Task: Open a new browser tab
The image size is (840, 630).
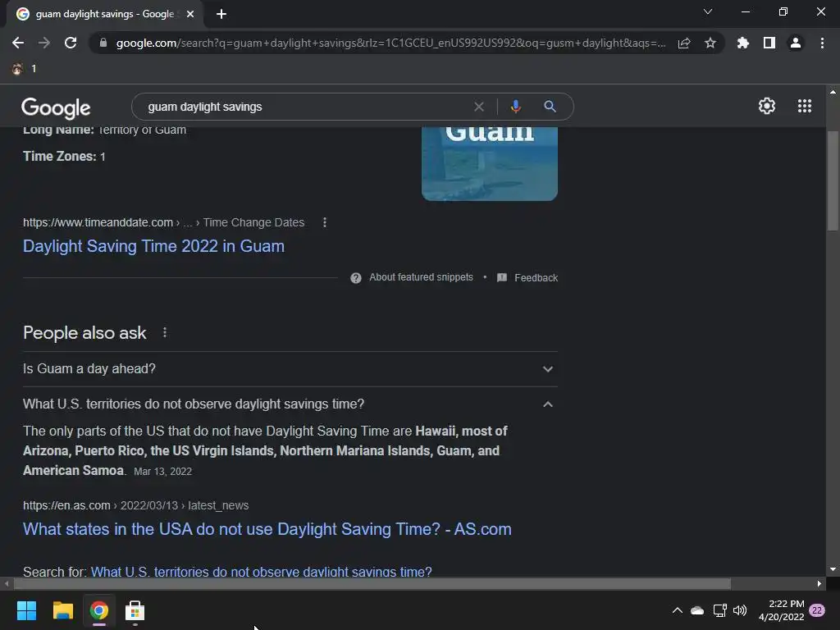Action: point(221,14)
